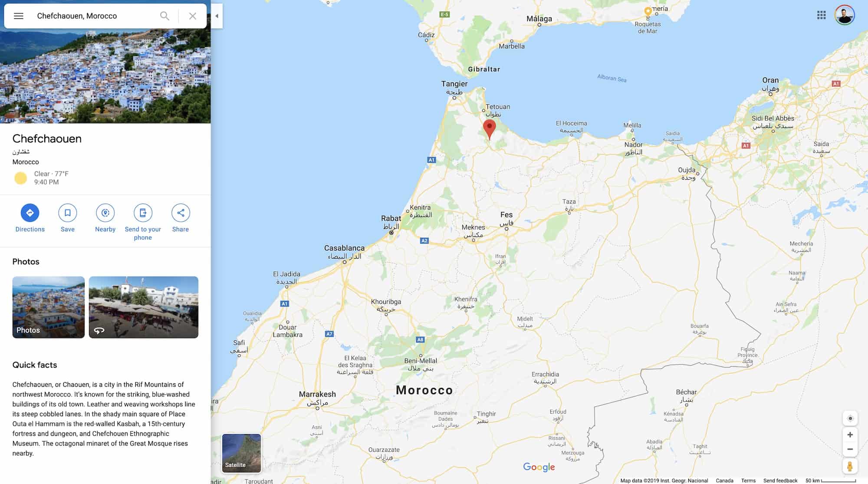Image resolution: width=868 pixels, height=484 pixels.
Task: Save Chefchaouen to your places
Action: 68,218
